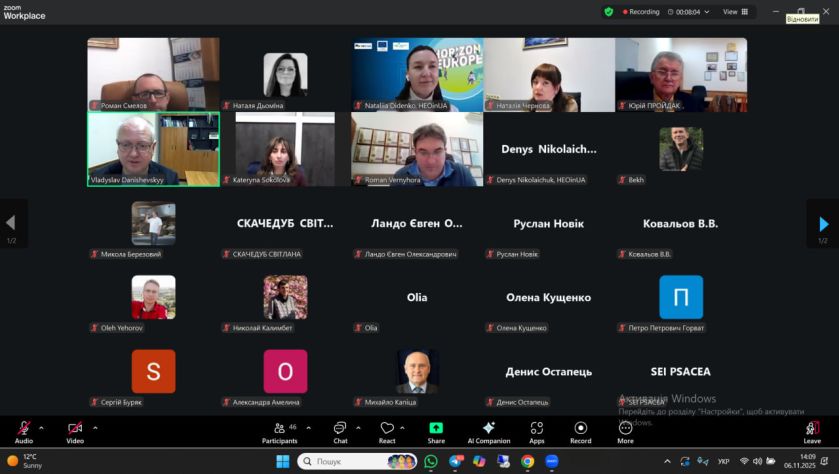The height and width of the screenshot is (474, 839).
Task: Open the weather widget showing 12°C Sunny
Action: (x=25, y=461)
